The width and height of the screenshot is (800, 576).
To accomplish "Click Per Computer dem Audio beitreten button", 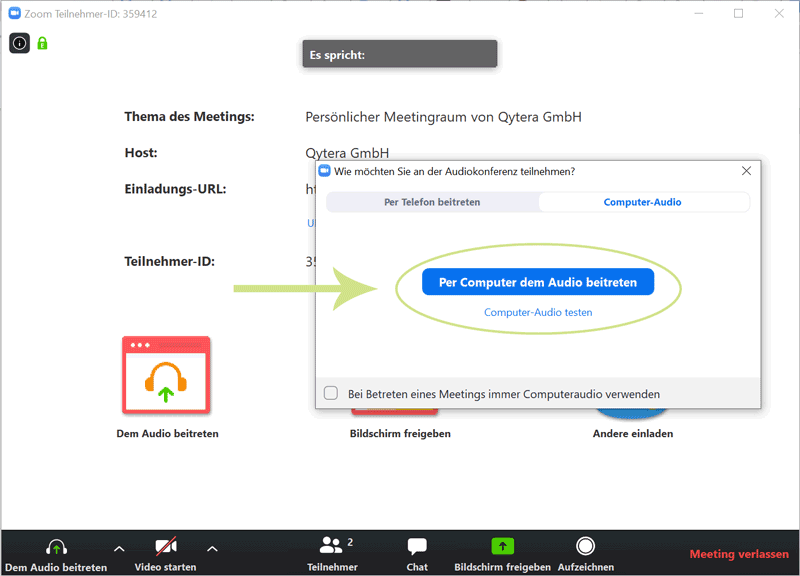I will (537, 282).
